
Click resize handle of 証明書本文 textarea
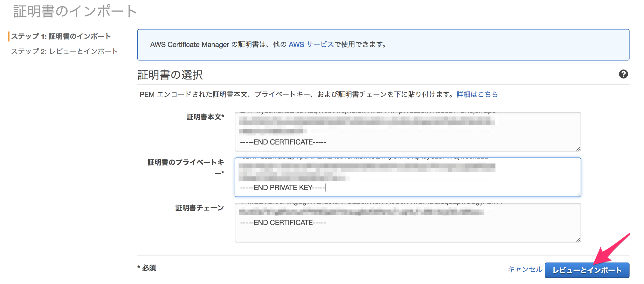578,149
